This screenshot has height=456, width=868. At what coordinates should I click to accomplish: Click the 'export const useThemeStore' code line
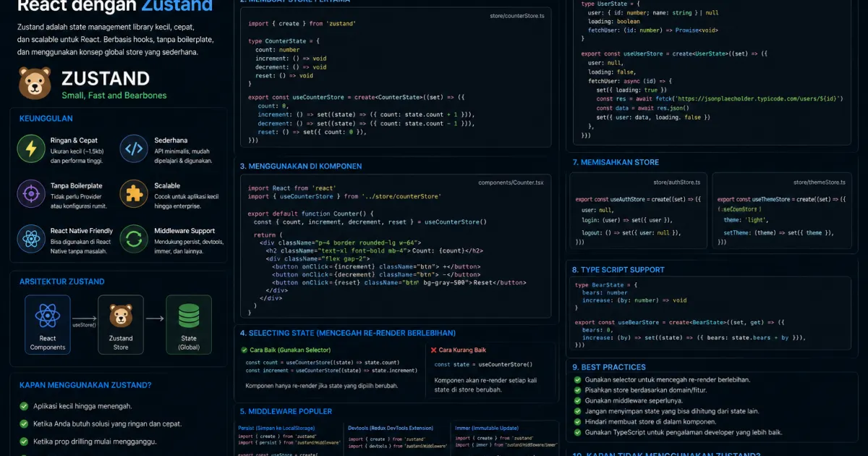781,199
